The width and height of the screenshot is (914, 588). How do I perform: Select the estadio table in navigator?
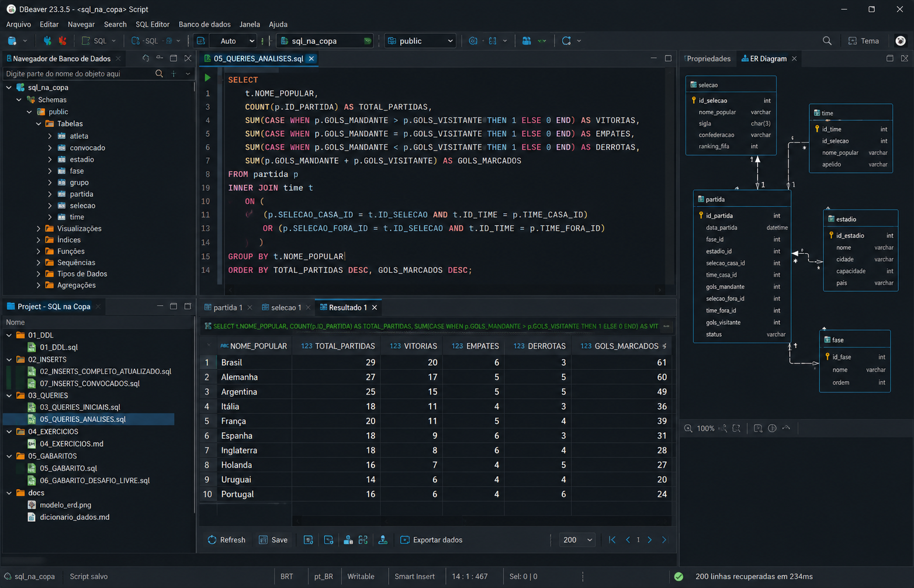(82, 160)
